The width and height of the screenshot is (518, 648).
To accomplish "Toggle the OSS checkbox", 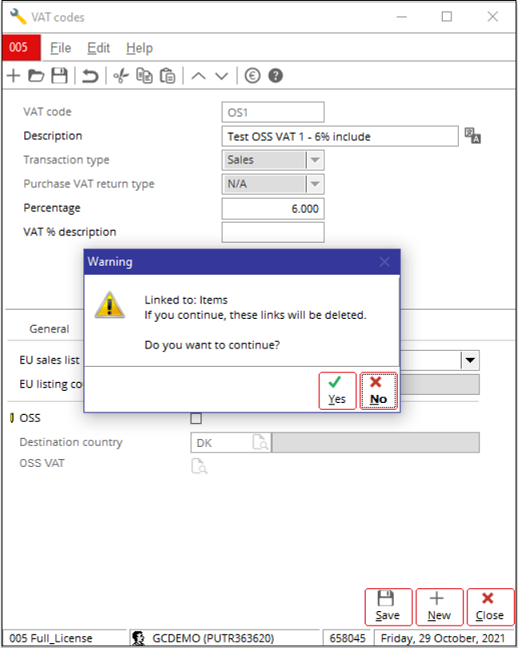I will (196, 418).
